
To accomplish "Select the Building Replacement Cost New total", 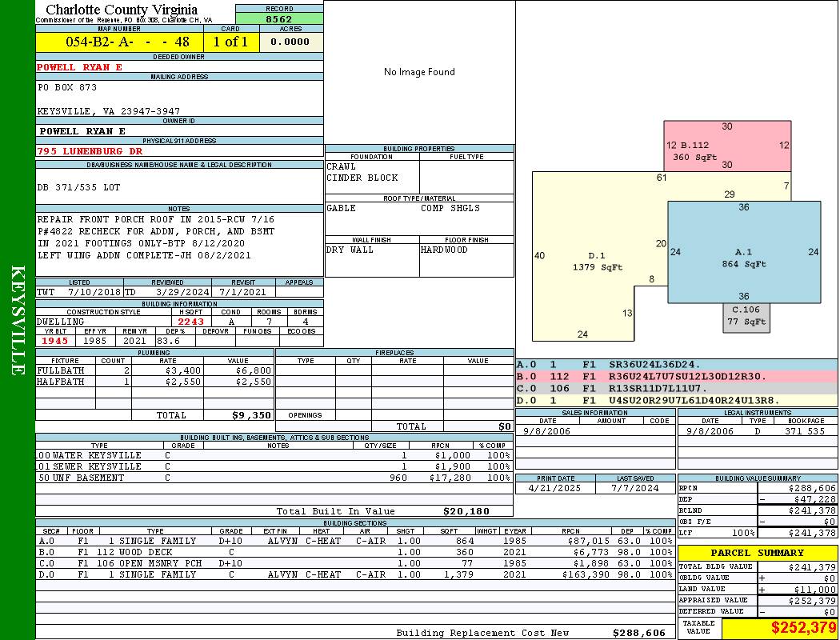I will (x=638, y=633).
